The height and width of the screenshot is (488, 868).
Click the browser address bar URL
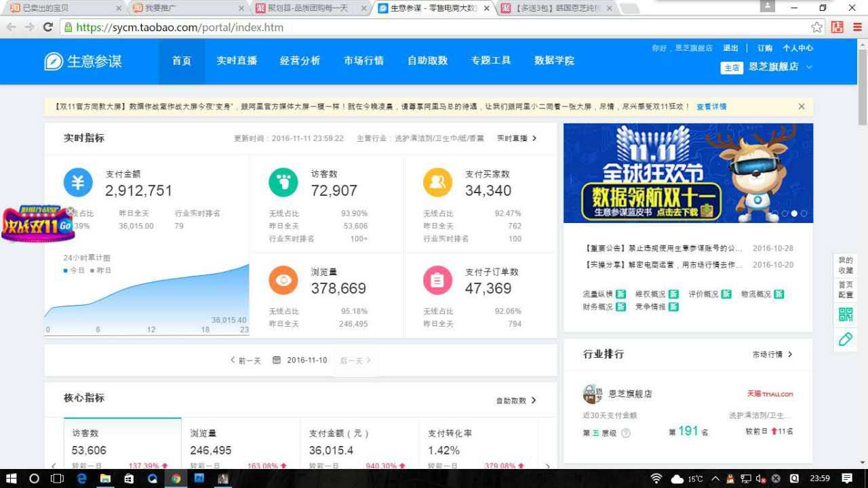[180, 27]
